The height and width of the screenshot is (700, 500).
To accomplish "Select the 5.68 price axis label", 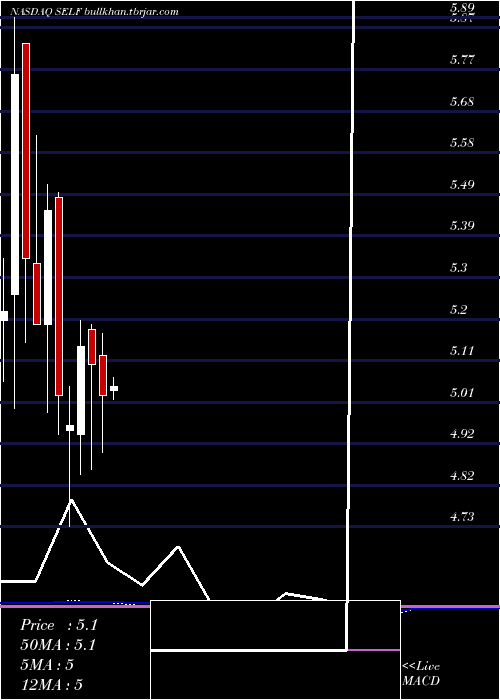I will point(462,101).
